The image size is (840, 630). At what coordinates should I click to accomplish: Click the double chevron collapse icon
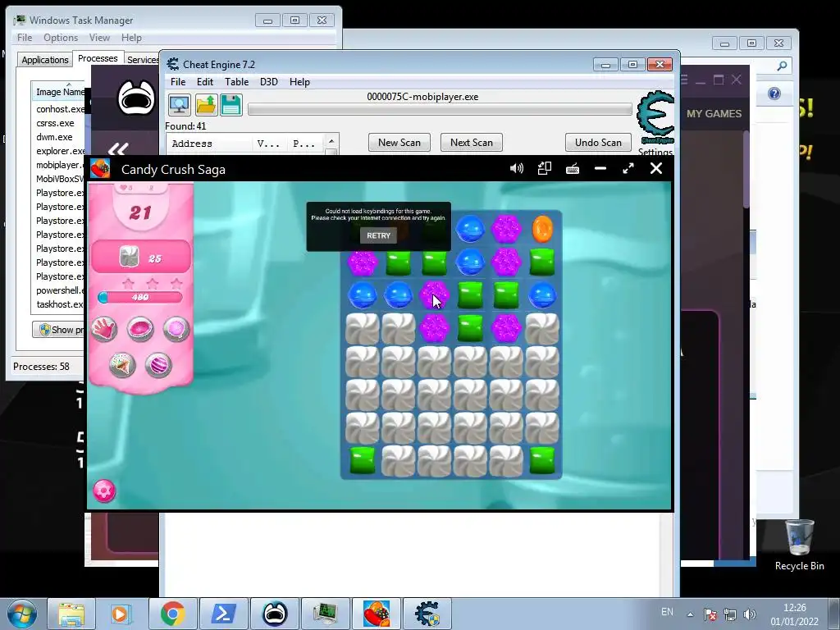click(118, 148)
